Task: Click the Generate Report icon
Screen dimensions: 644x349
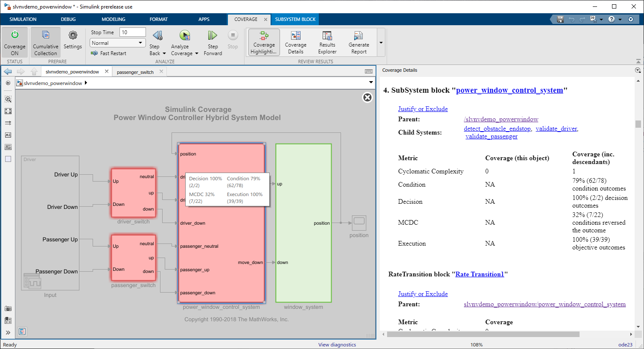Action: 358,36
